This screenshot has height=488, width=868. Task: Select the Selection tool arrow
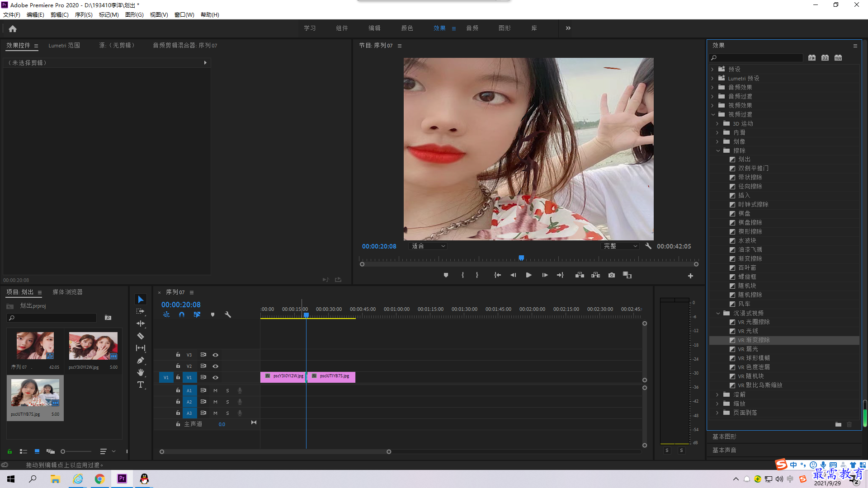(x=141, y=300)
